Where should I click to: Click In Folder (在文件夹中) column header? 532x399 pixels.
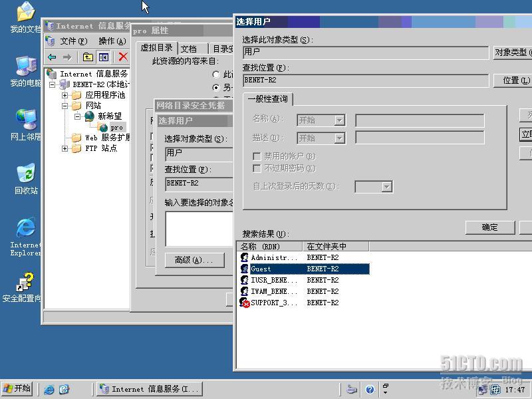click(336, 246)
